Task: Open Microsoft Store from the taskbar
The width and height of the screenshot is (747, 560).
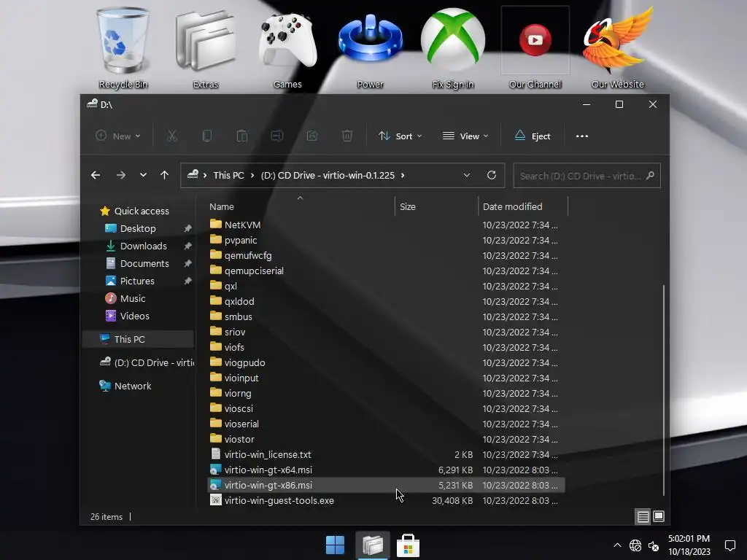Action: 409,545
